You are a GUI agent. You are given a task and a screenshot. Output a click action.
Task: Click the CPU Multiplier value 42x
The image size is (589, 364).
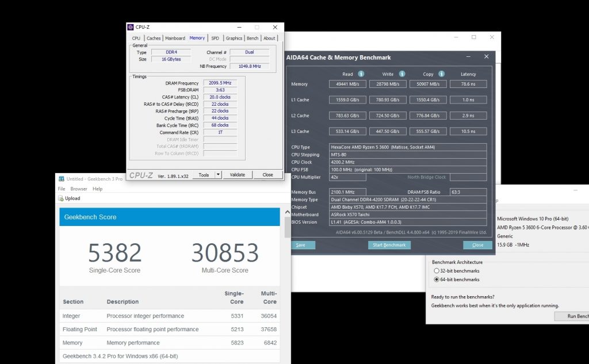click(x=347, y=177)
